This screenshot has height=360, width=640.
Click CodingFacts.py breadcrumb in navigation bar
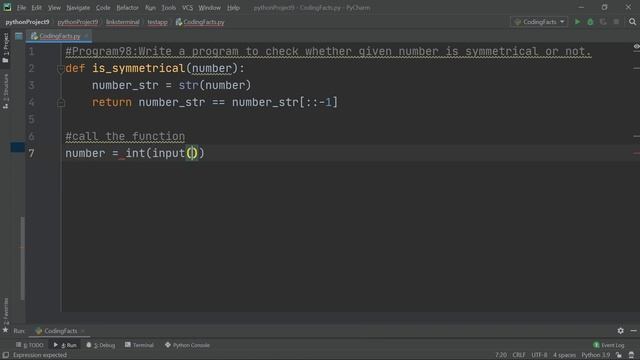[200, 22]
